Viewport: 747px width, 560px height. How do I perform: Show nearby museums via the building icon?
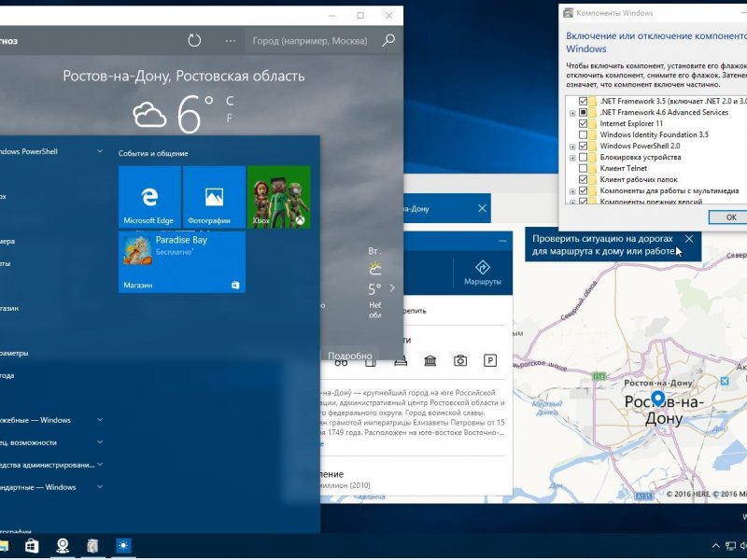click(430, 361)
